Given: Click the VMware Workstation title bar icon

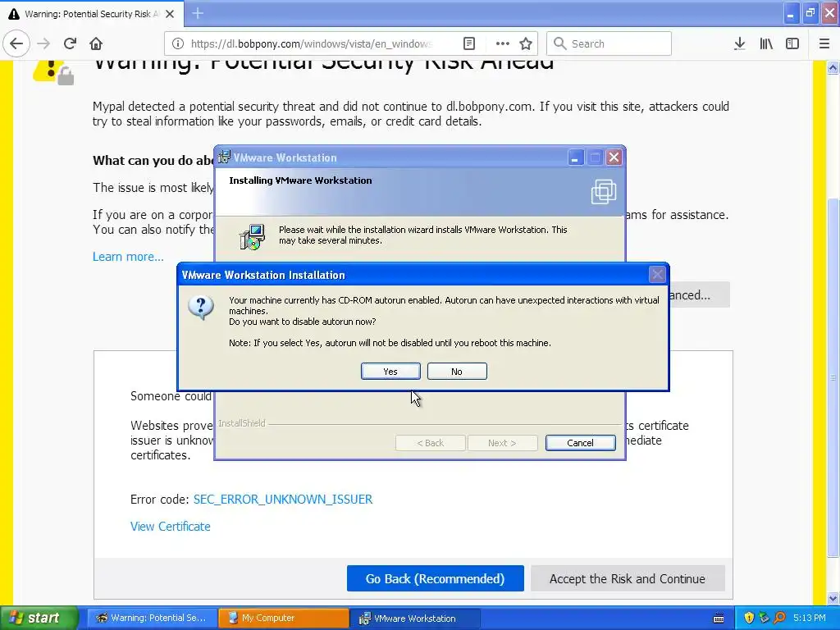Looking at the screenshot, I should coord(225,157).
